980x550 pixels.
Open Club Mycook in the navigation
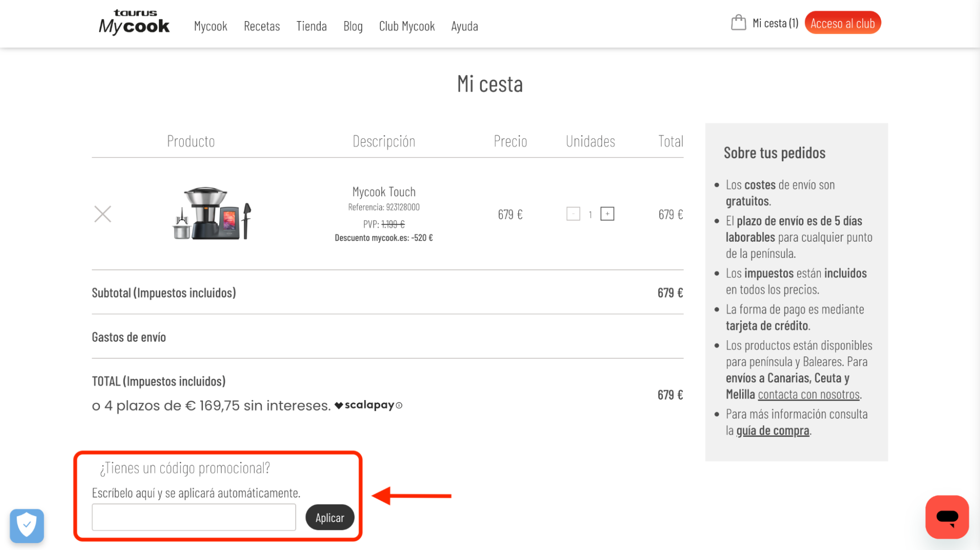click(407, 26)
